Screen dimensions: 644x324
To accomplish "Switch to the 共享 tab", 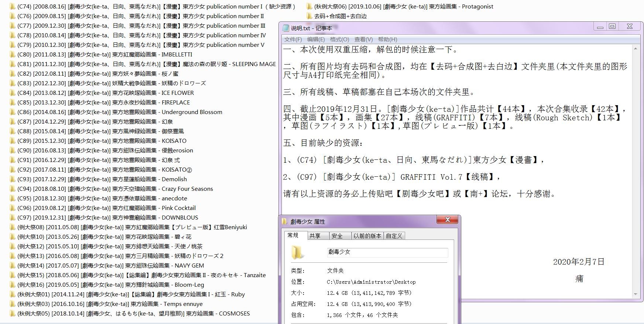I will pyautogui.click(x=315, y=236).
